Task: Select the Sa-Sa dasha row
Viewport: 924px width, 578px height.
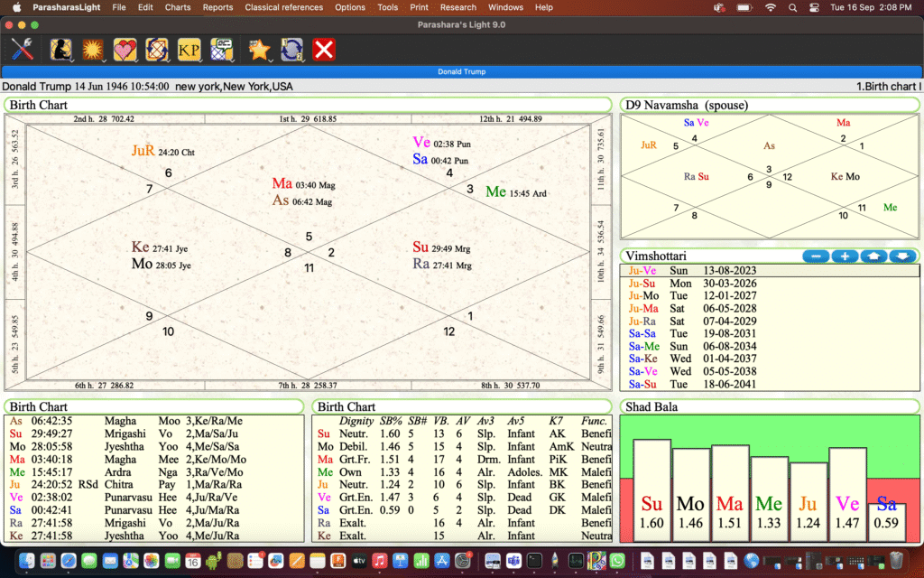Action: 769,334
